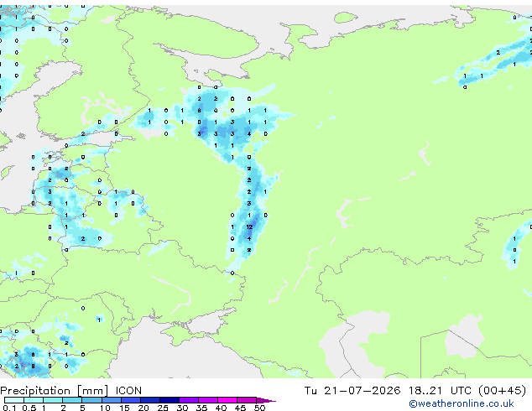
Task: Click the legend label "20"
Action: pos(143,408)
